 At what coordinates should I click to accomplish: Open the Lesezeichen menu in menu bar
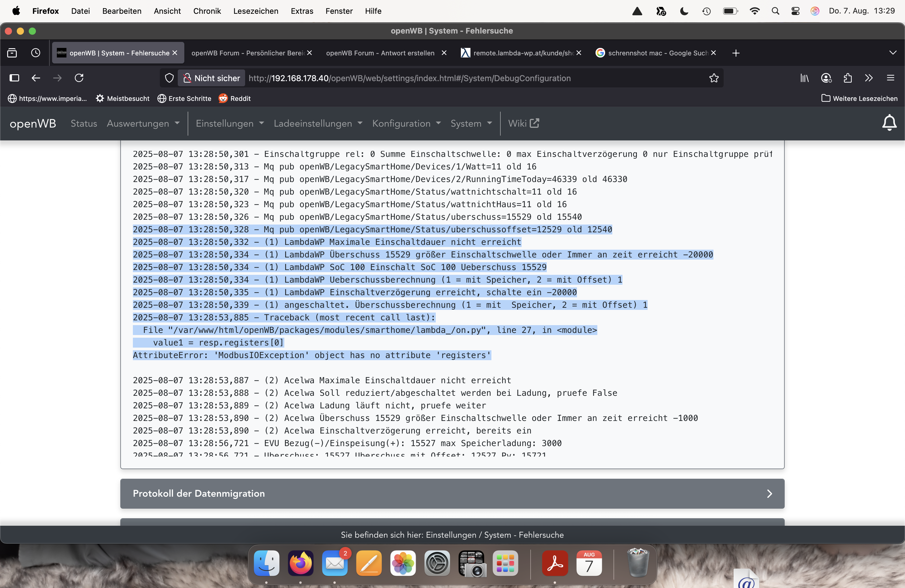pyautogui.click(x=256, y=11)
